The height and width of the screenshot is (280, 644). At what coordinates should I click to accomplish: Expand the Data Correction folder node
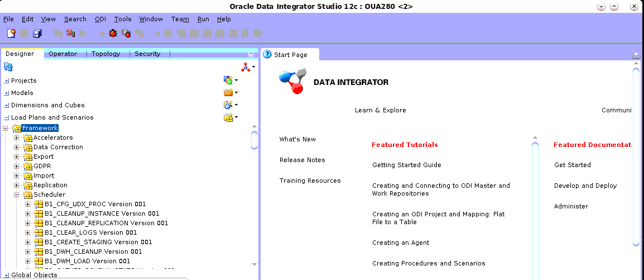[x=16, y=147]
